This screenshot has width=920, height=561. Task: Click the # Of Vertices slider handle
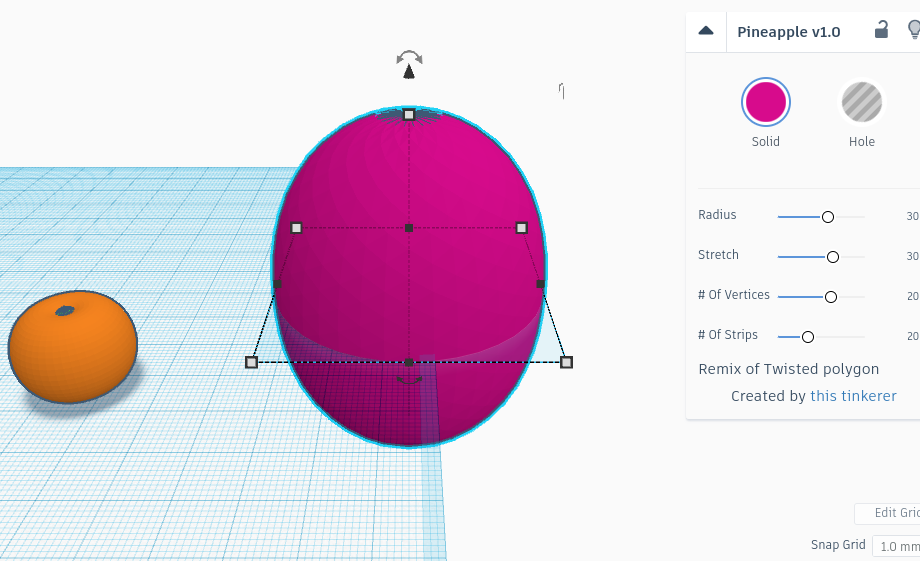(x=831, y=297)
